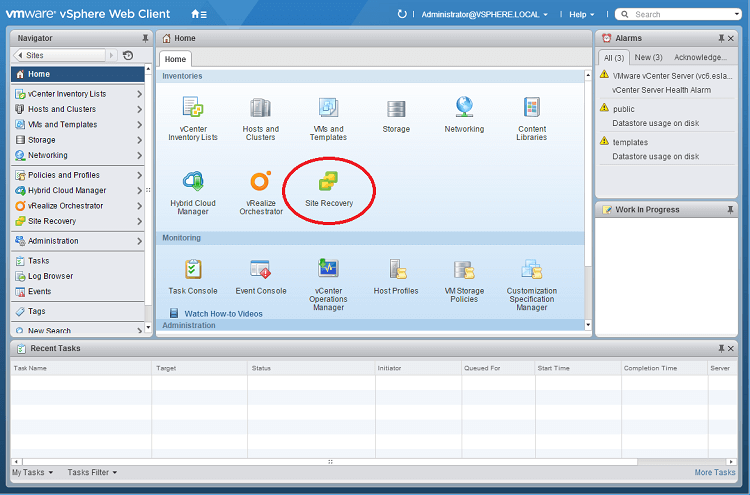Image resolution: width=750 pixels, height=495 pixels.
Task: Open vCenter Operations Manager icon
Action: [x=328, y=270]
